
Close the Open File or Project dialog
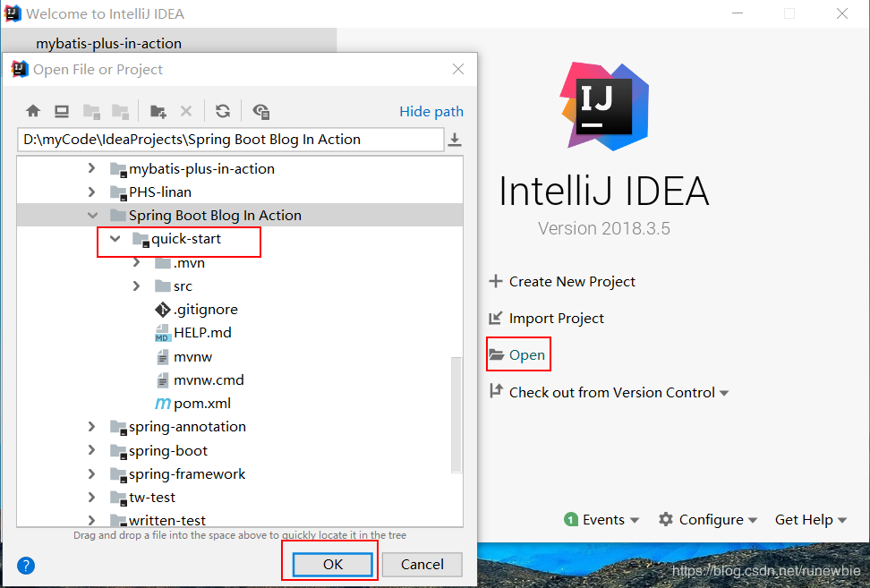458,69
